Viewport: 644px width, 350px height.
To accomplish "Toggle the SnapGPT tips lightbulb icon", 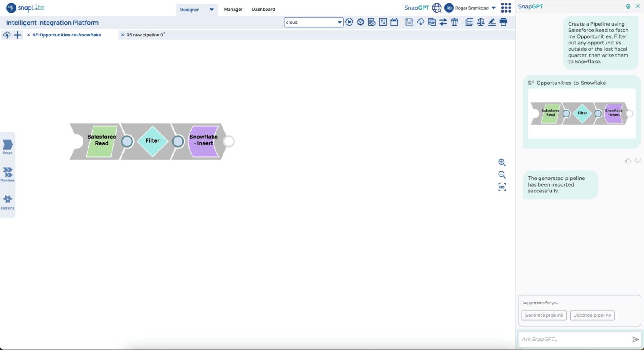I will pos(628,6).
